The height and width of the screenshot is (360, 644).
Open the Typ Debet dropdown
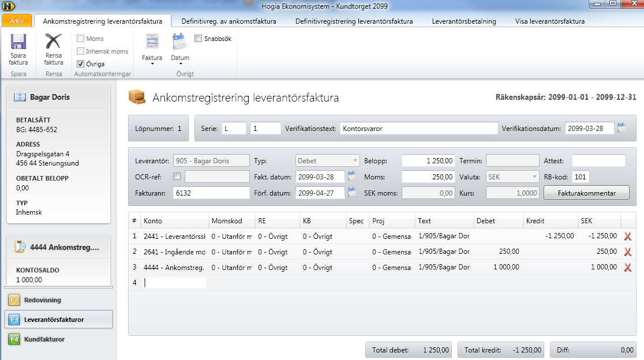(327, 161)
